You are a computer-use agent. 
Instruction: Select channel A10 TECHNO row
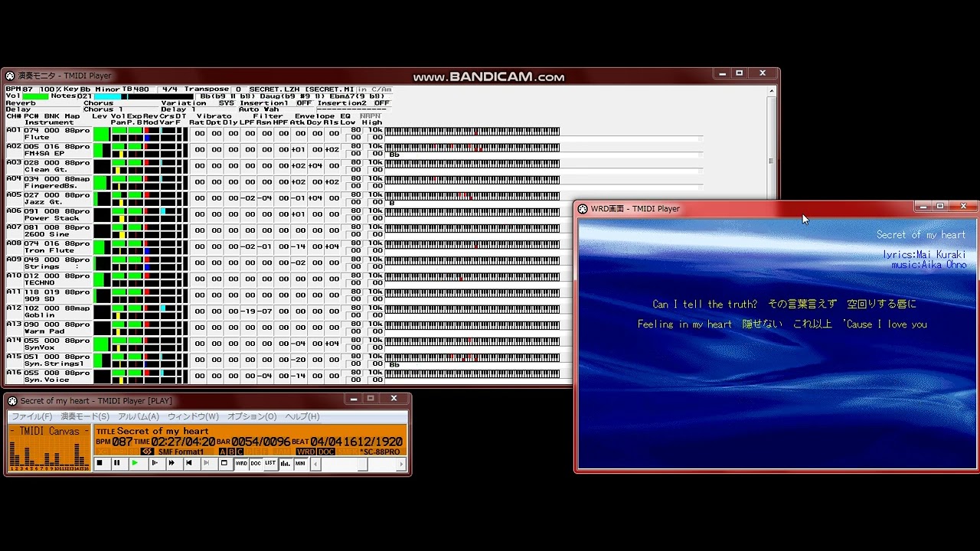pyautogui.click(x=283, y=279)
